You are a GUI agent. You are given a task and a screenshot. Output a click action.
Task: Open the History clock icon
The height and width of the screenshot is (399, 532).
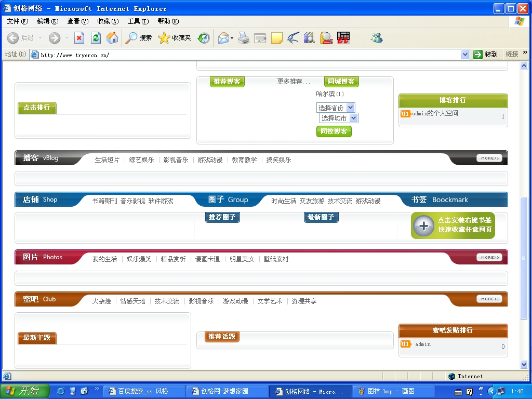(204, 37)
